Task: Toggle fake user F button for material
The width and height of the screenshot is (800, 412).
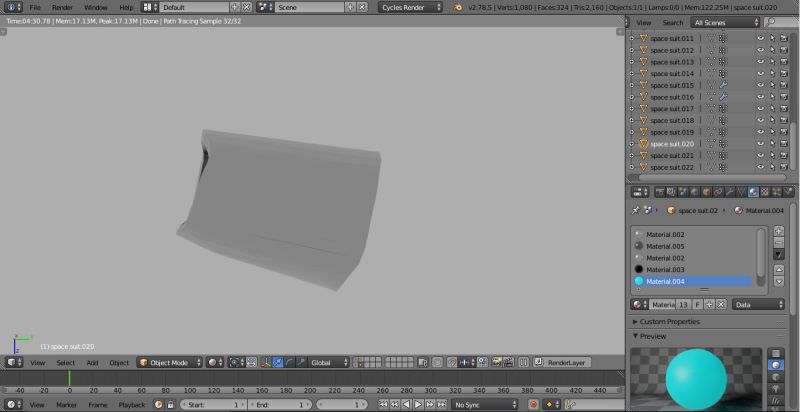Action: [x=697, y=304]
